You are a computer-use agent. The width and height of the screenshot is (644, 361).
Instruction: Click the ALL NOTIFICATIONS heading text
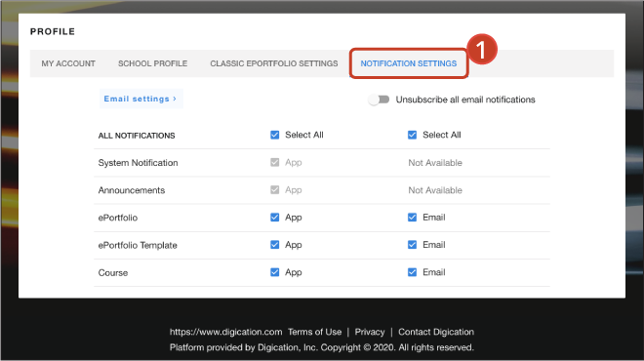pos(137,136)
